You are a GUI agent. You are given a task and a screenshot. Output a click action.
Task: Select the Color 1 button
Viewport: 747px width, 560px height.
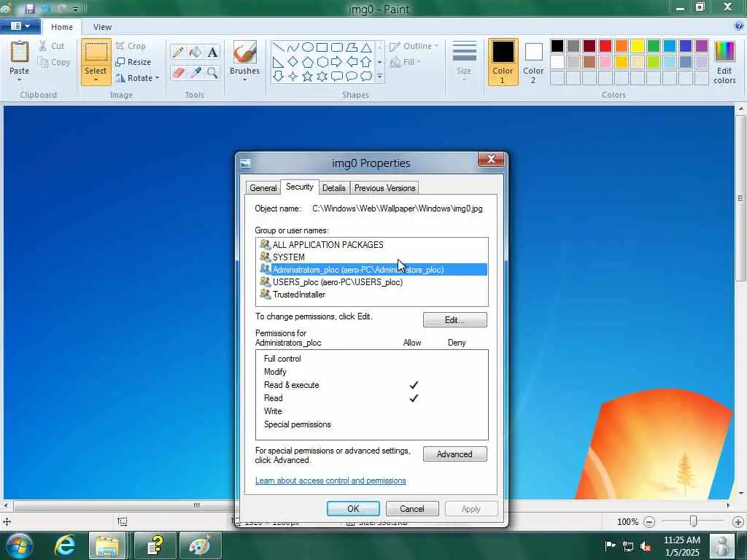(x=503, y=63)
